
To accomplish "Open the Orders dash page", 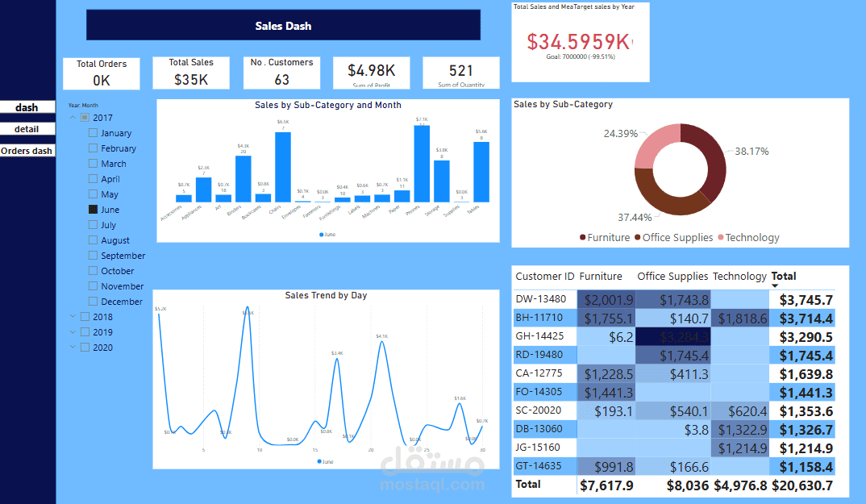I will pos(27,150).
